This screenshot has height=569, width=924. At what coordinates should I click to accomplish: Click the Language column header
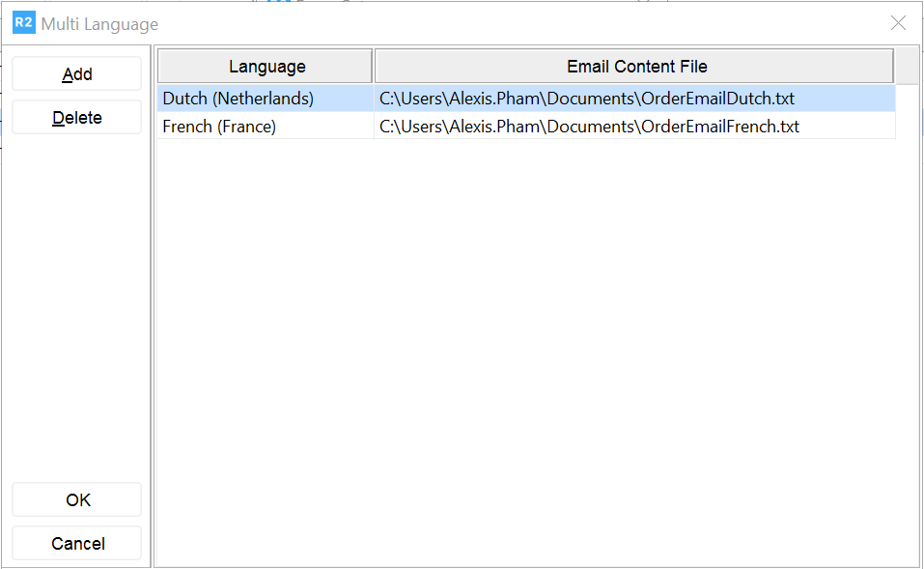pos(266,67)
